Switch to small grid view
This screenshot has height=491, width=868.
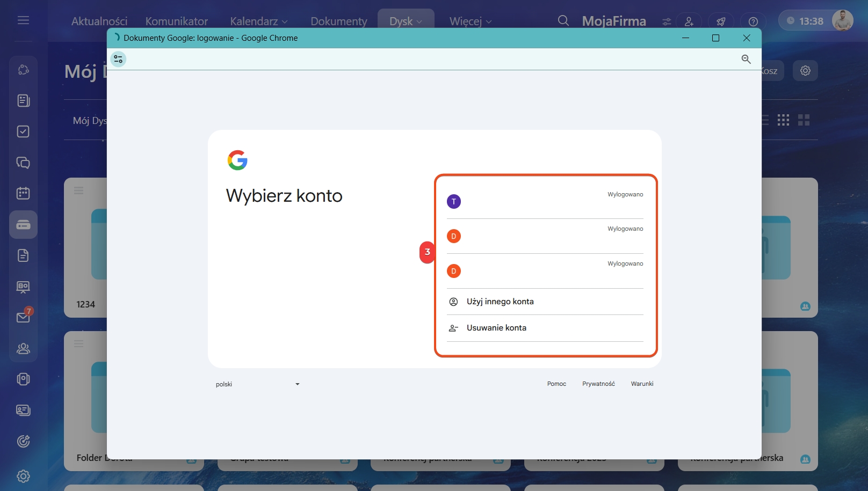click(x=783, y=120)
